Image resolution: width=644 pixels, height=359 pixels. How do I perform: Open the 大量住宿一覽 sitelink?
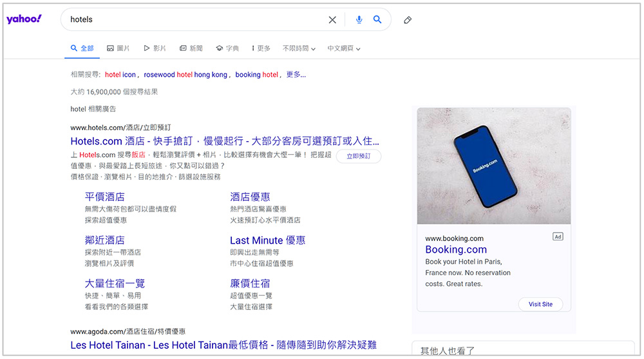(x=115, y=284)
